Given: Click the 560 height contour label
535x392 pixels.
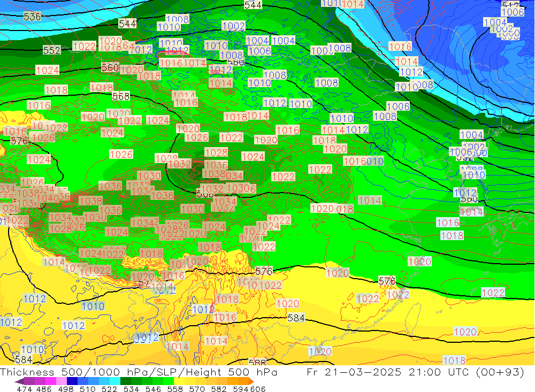Looking at the screenshot, I should tap(110, 67).
